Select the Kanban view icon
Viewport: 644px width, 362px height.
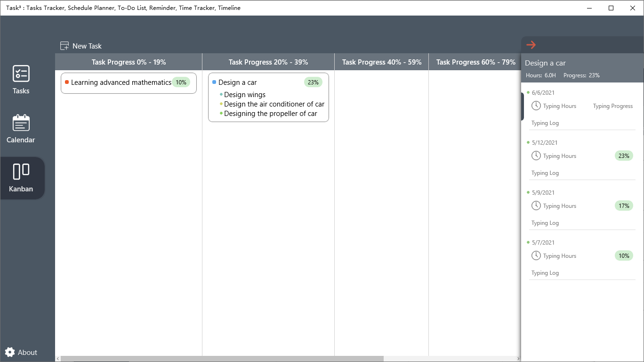tap(21, 172)
